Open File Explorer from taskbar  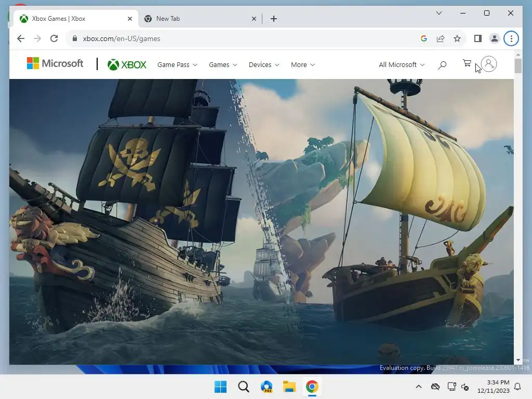pyautogui.click(x=289, y=387)
